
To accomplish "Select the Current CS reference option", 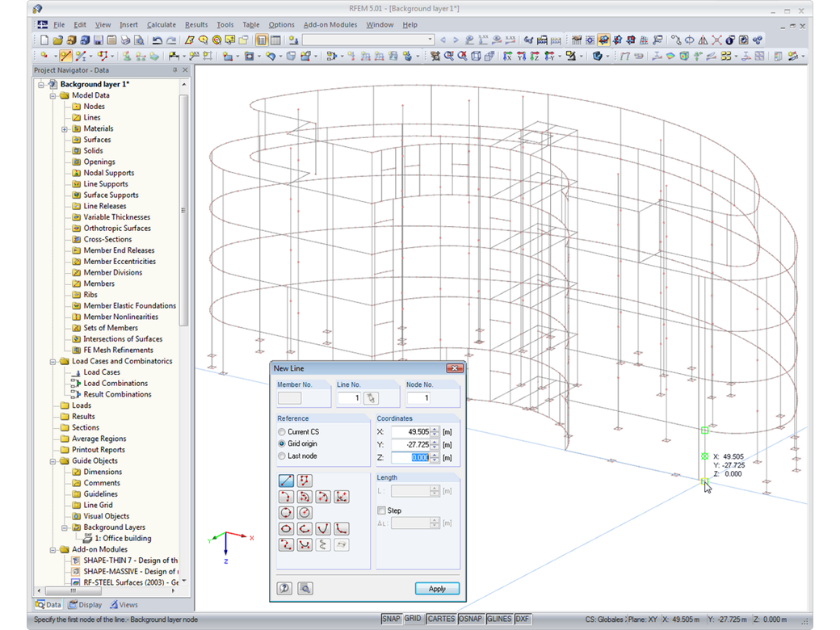I will coord(281,432).
